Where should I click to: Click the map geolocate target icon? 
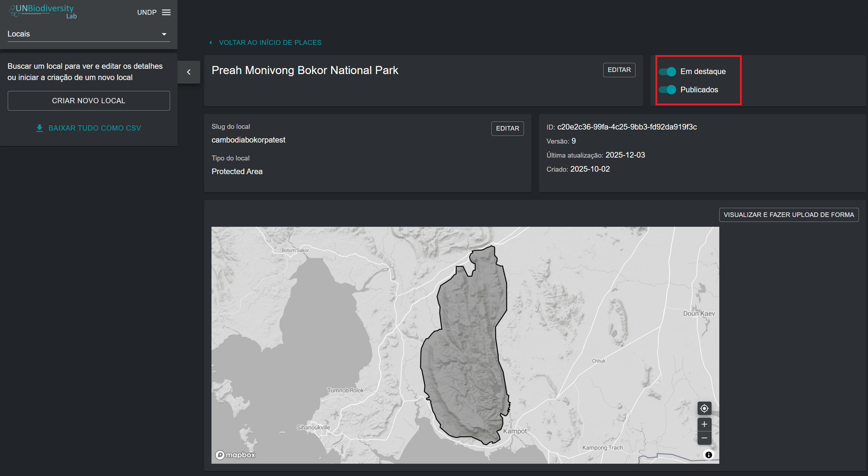pyautogui.click(x=704, y=408)
